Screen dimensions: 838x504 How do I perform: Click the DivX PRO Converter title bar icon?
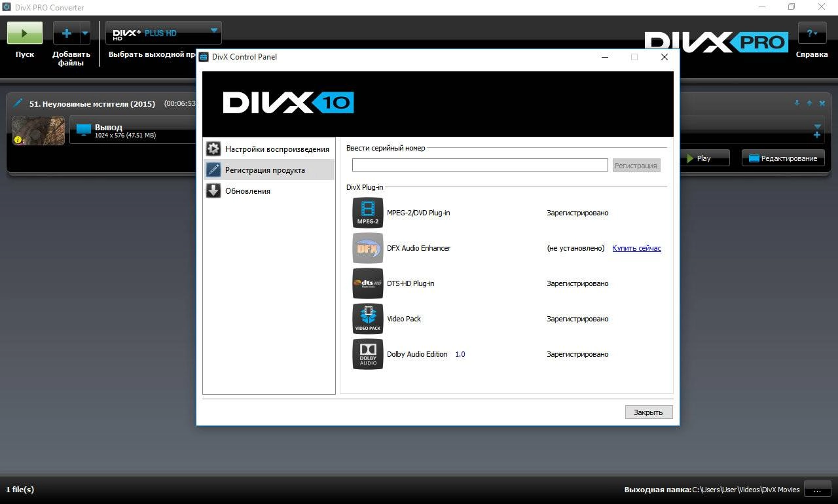pos(6,7)
